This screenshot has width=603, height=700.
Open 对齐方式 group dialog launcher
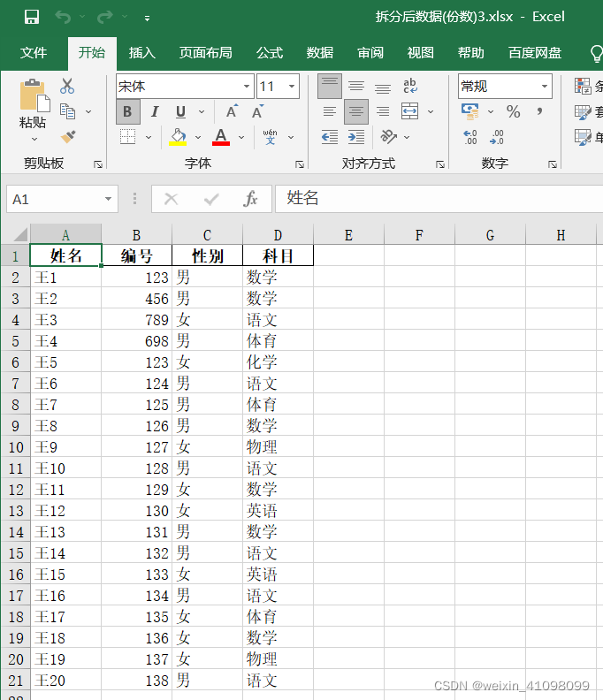[x=440, y=164]
